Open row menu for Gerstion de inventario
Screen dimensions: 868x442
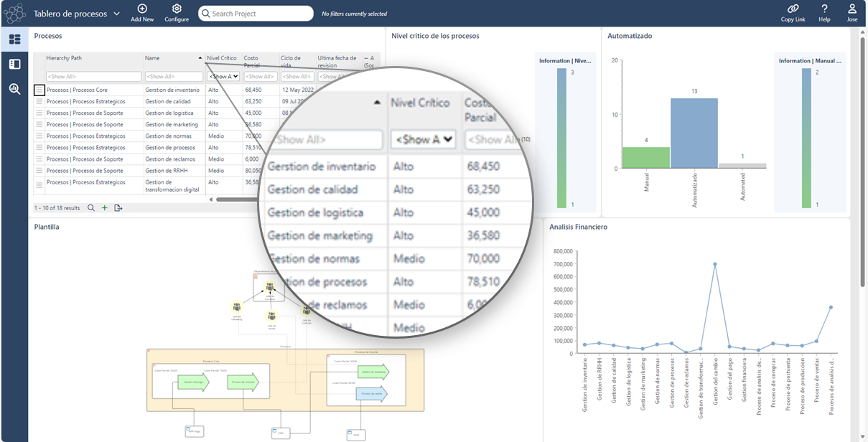[x=39, y=90]
